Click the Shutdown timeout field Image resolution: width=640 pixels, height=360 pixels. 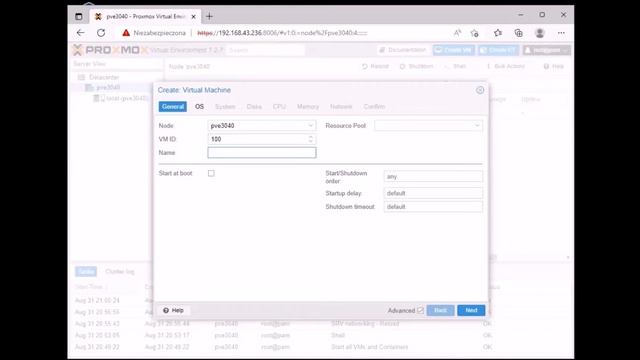(x=433, y=207)
